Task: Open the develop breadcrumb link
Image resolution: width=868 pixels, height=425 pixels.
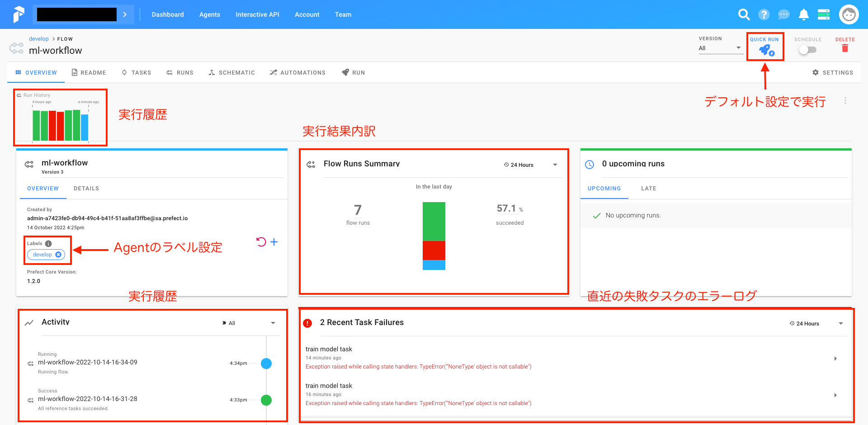Action: (39, 38)
